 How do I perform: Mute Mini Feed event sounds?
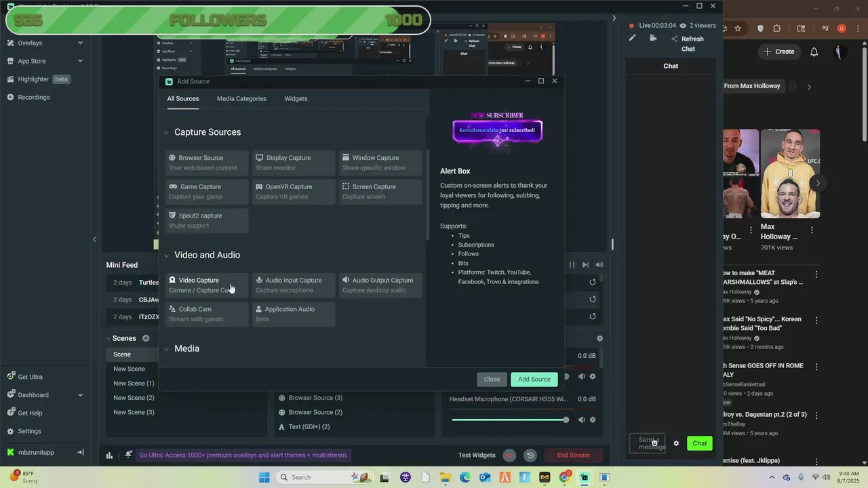pos(599,265)
